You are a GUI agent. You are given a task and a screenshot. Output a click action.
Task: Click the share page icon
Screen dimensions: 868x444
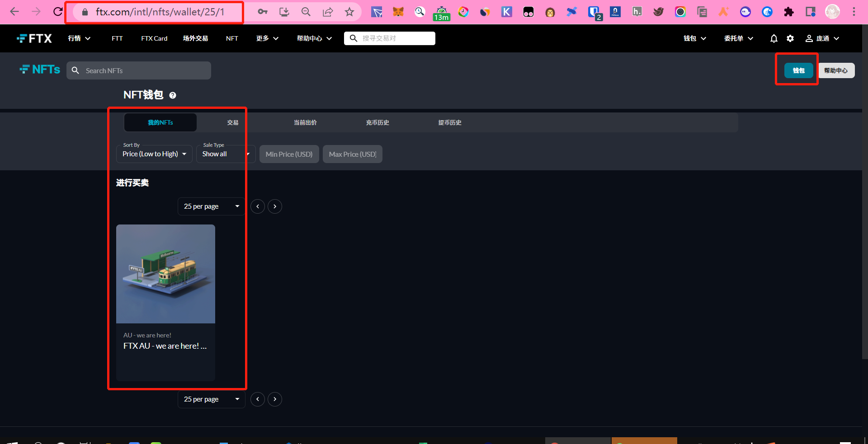(x=328, y=12)
